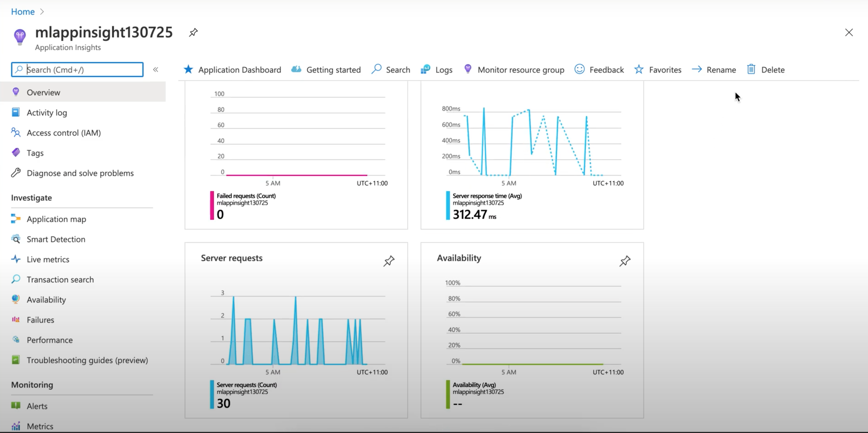Open Live metrics menu item

[48, 259]
